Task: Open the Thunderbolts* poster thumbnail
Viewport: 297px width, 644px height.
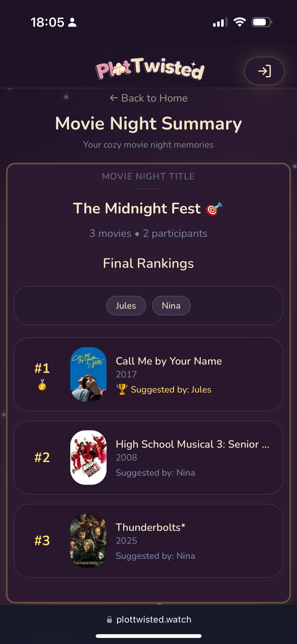Action: (88, 541)
